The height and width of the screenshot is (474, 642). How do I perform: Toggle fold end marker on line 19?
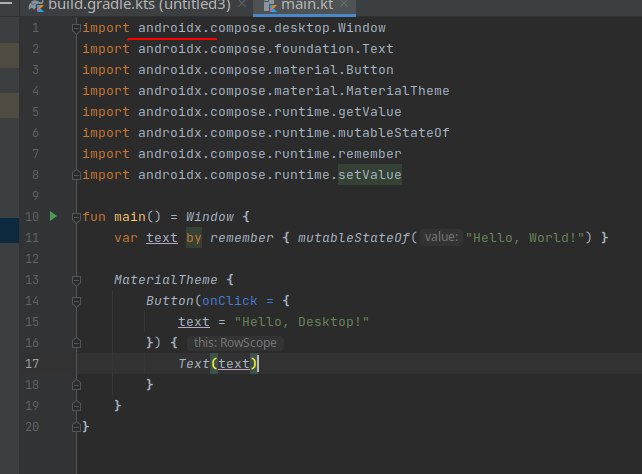click(76, 406)
